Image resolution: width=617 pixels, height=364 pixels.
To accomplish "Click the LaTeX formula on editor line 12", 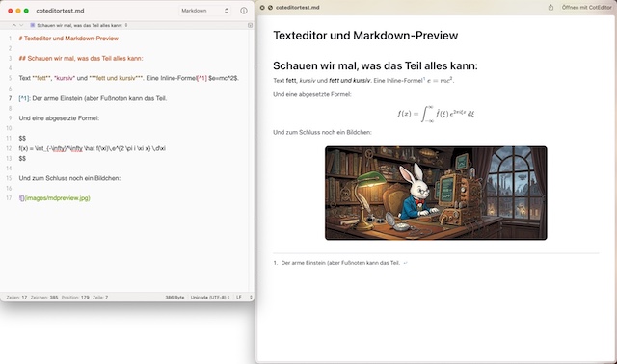I will pos(93,148).
